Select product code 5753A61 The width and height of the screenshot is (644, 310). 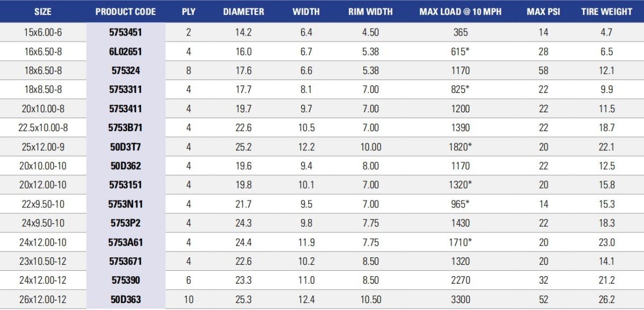pos(126,242)
